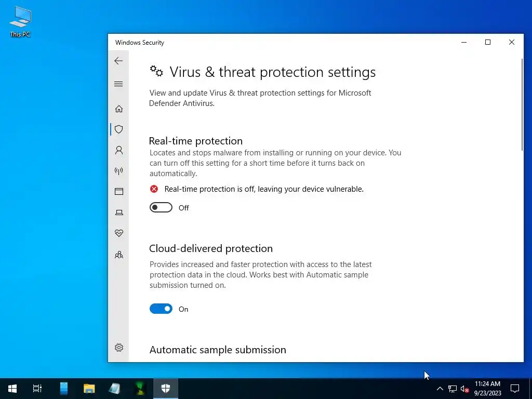This screenshot has height=399, width=532.
Task: Open Device performance & health heart icon
Action: [x=119, y=233]
